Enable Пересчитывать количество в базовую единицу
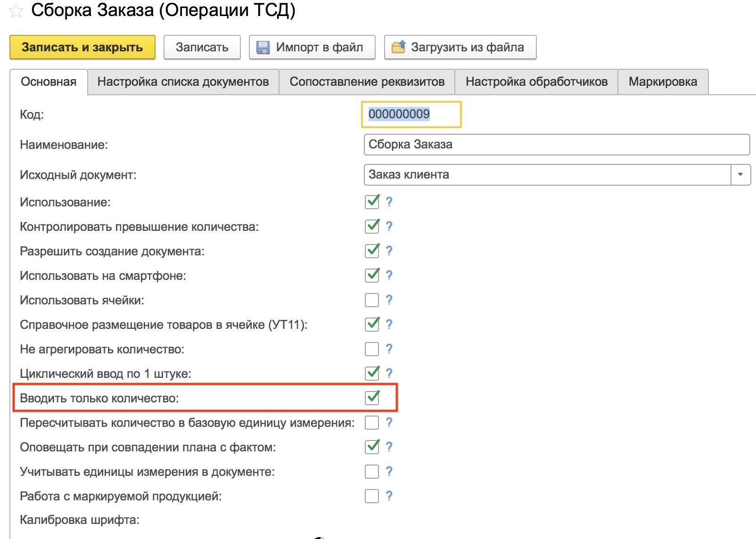 click(x=372, y=422)
